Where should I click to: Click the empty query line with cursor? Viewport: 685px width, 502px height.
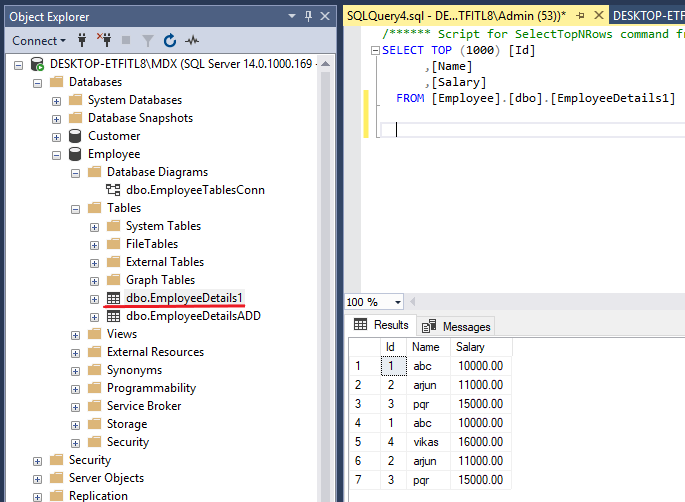coord(533,130)
